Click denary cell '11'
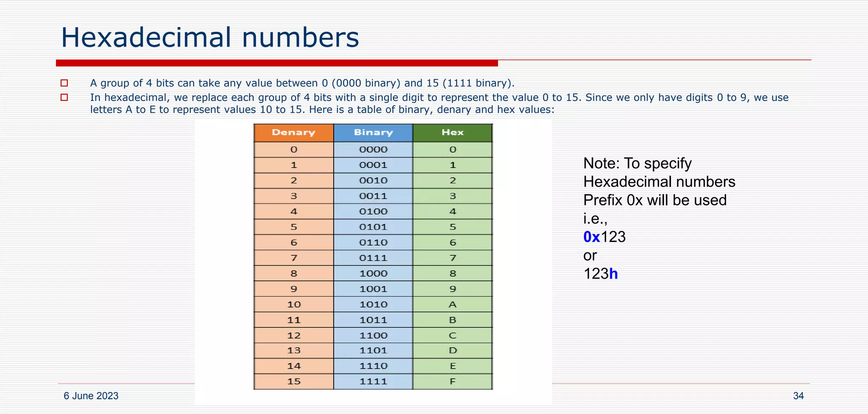The height and width of the screenshot is (414, 868). point(294,320)
